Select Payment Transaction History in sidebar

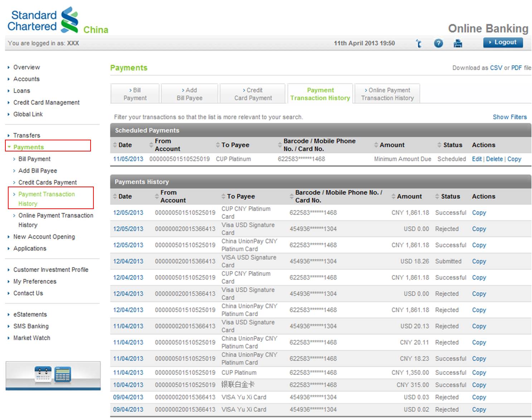[47, 199]
